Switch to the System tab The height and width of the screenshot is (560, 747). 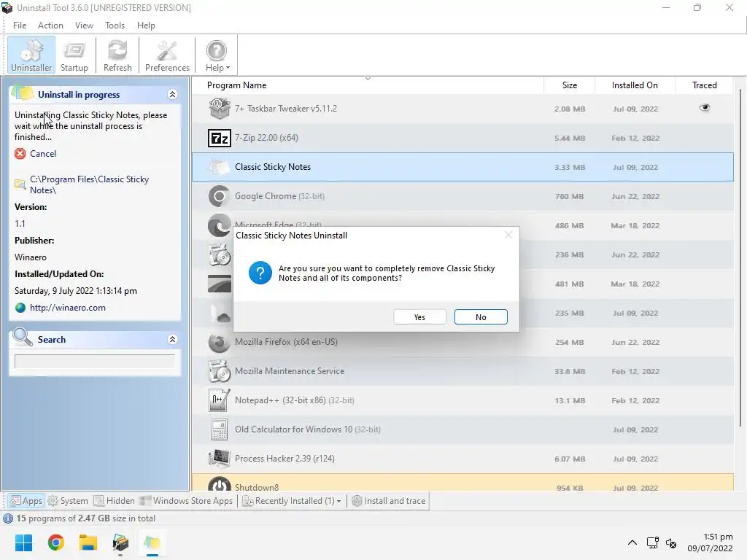(x=68, y=501)
